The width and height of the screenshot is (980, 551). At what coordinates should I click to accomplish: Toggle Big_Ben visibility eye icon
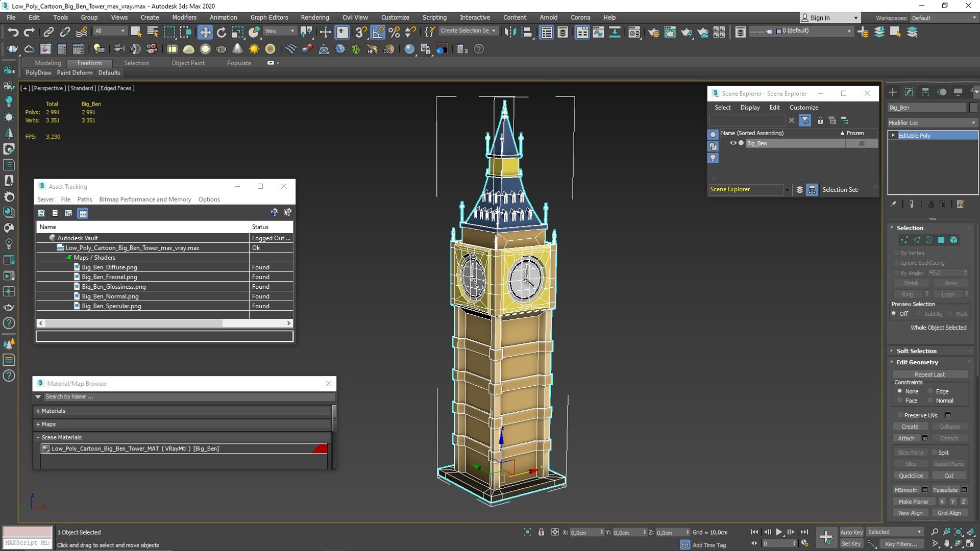733,143
